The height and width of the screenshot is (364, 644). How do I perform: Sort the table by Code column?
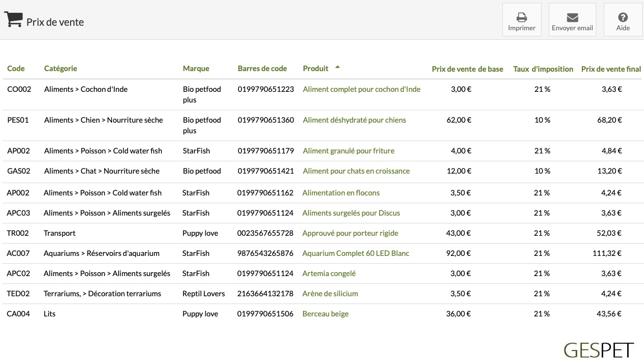point(16,69)
